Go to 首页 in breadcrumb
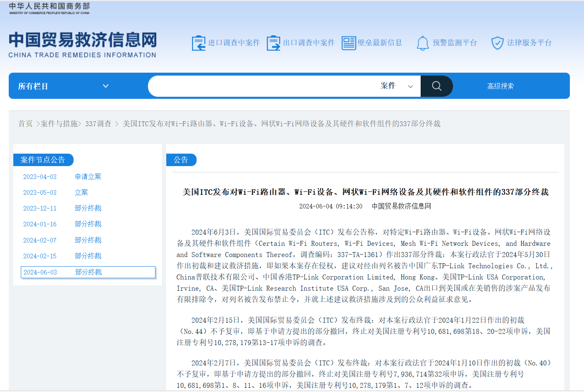This screenshot has width=584, height=392. (x=25, y=124)
